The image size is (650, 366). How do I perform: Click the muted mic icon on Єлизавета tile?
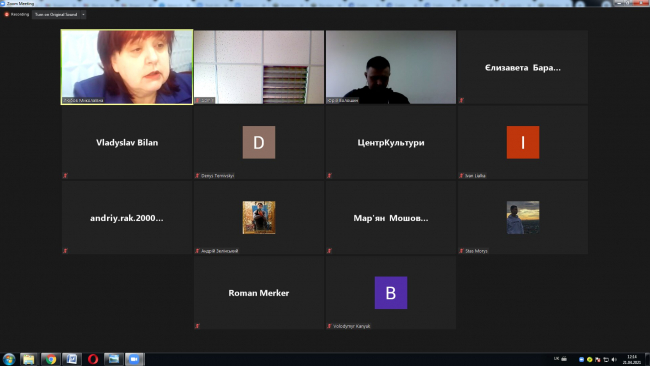pos(461,100)
